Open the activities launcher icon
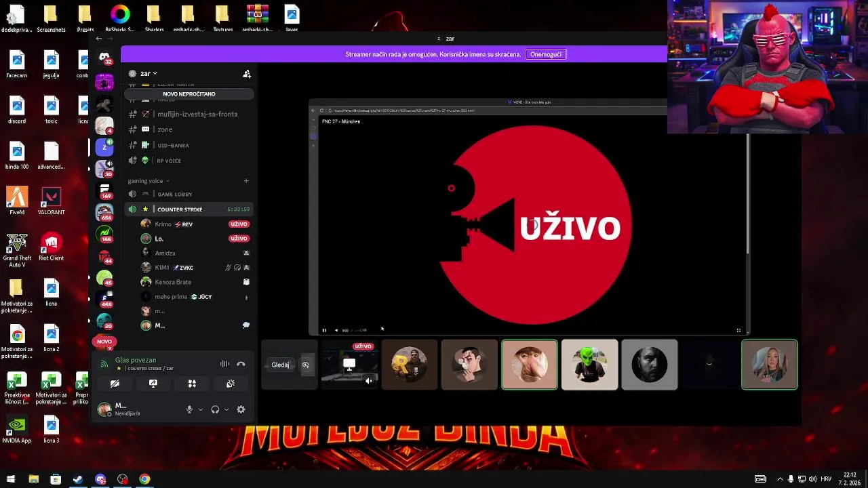 [x=192, y=384]
